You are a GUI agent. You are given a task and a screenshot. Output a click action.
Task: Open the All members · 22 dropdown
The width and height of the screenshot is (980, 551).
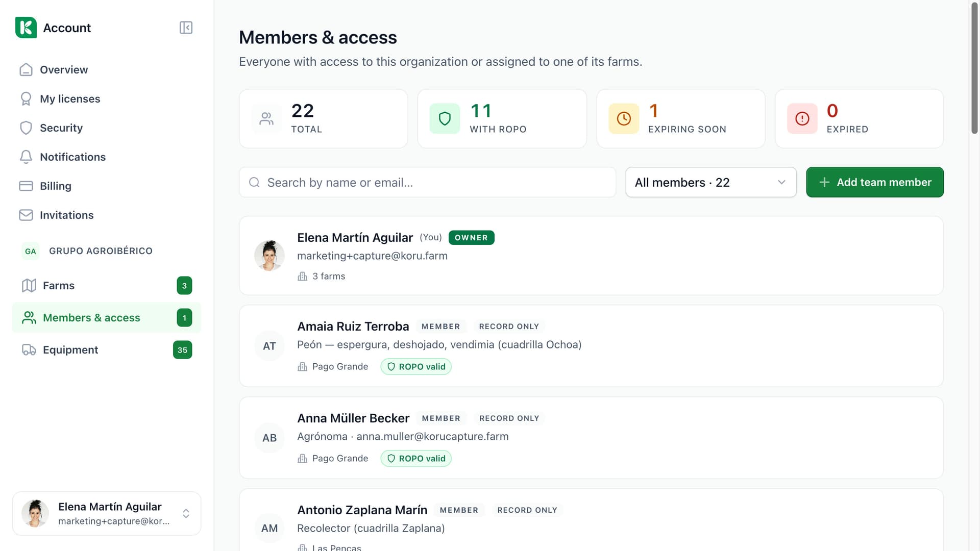(x=711, y=182)
